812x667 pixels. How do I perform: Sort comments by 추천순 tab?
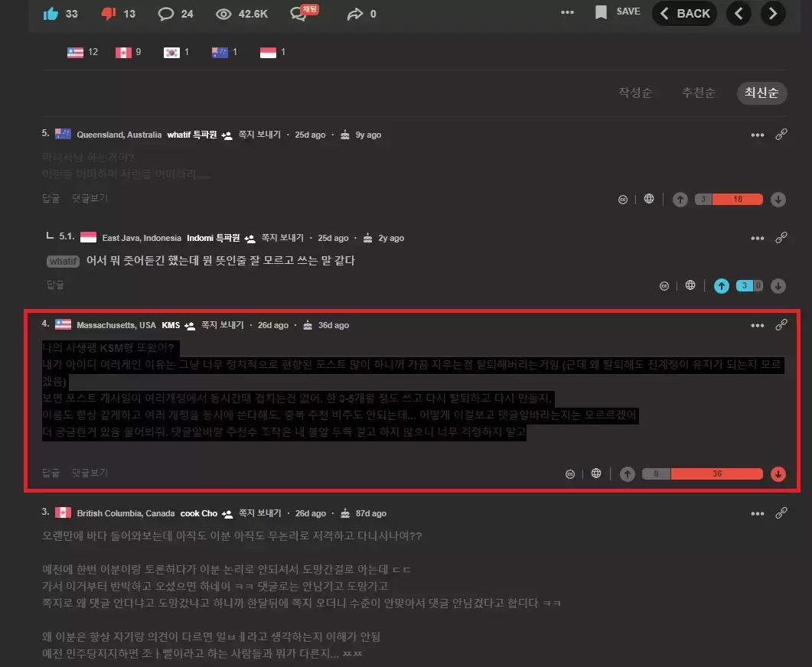698,93
